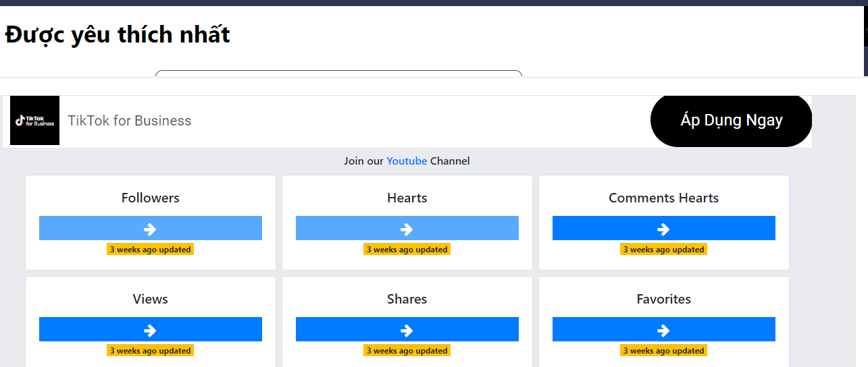
Task: Click the Followers card title
Action: pyautogui.click(x=151, y=198)
